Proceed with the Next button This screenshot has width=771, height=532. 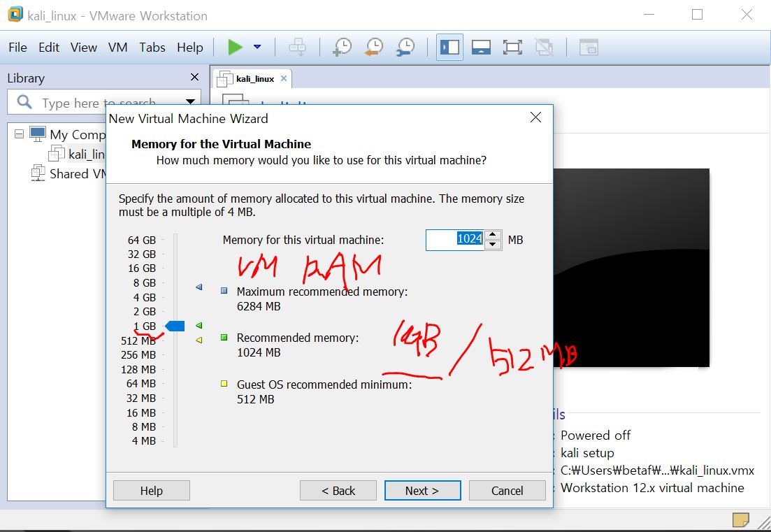[x=422, y=490]
